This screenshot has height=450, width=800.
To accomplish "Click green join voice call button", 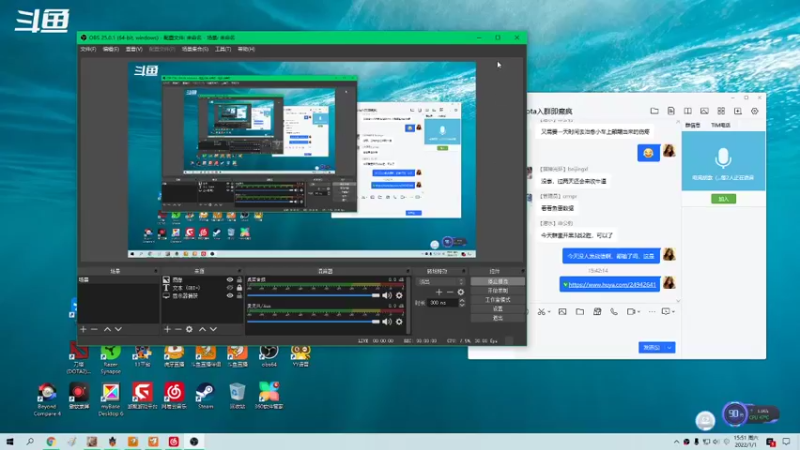I will point(723,199).
